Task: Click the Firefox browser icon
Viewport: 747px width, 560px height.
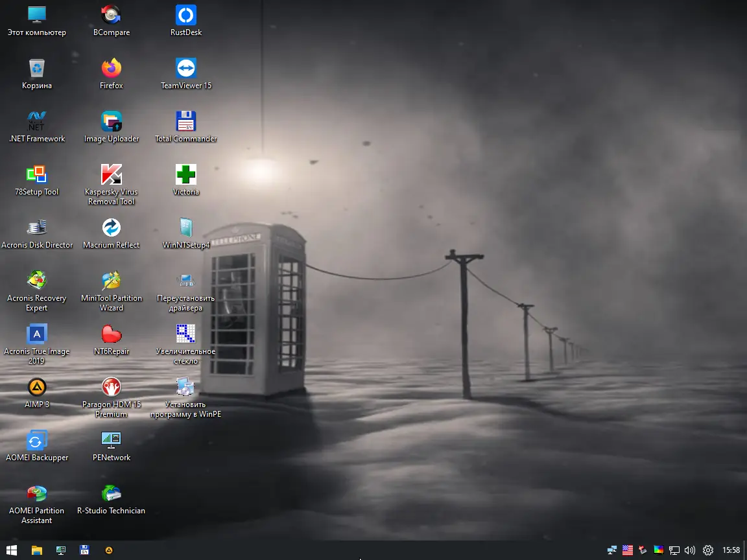Action: coord(111,75)
